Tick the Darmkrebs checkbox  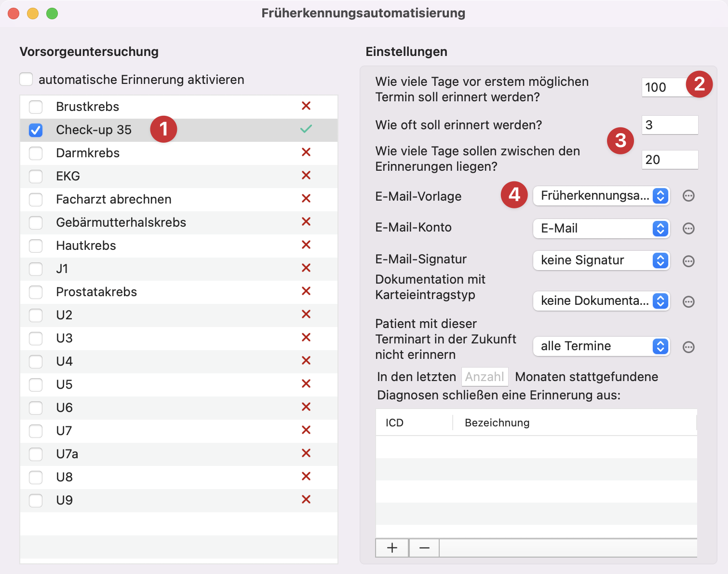click(36, 153)
